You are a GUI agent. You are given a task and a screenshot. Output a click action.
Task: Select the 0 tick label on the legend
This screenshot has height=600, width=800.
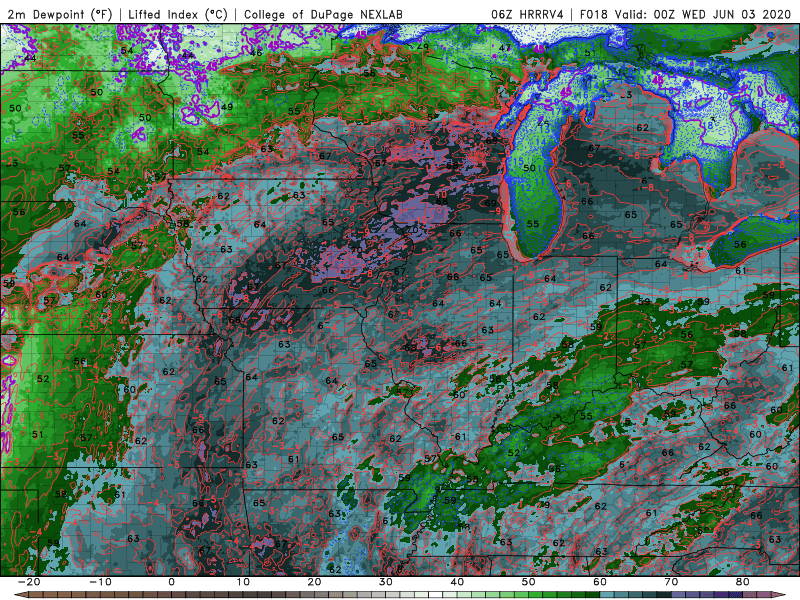pyautogui.click(x=171, y=582)
